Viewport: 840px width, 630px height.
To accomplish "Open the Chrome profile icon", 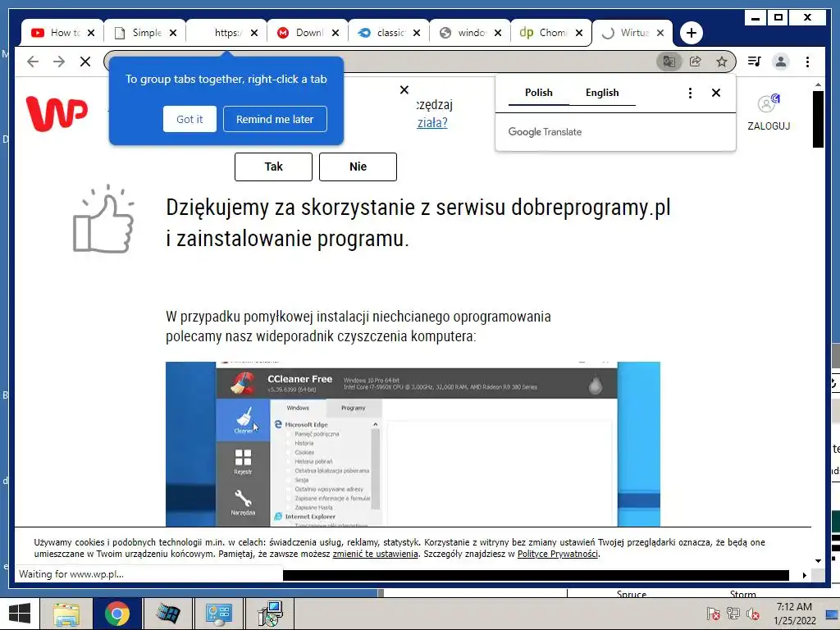I will tap(781, 62).
